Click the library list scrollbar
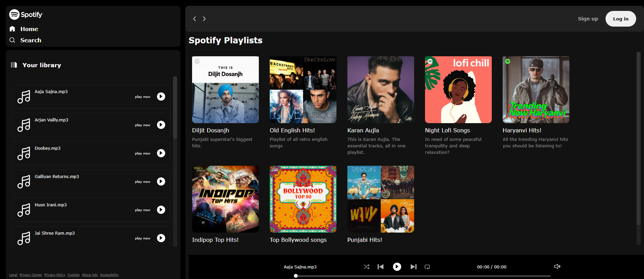Viewport: 644px width, 279px height. (x=175, y=108)
